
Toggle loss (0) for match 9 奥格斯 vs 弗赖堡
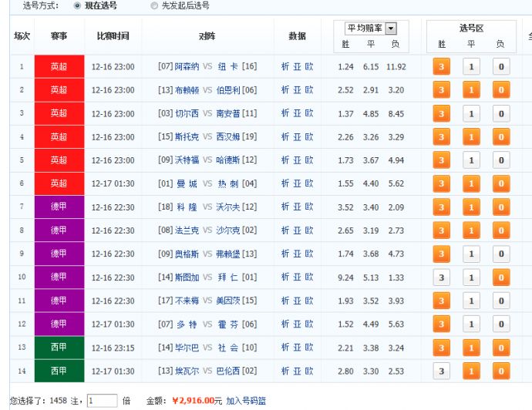[x=501, y=254]
